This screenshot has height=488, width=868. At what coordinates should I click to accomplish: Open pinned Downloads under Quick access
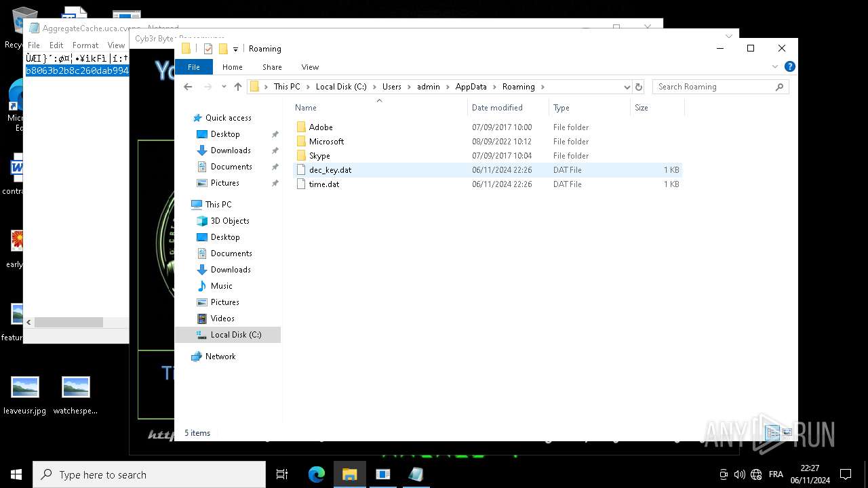point(231,150)
